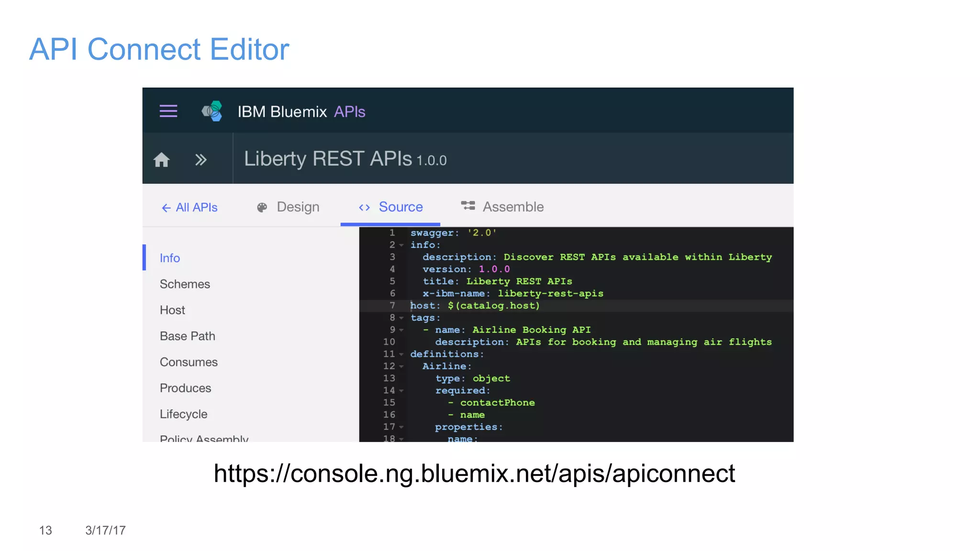Click line number 10 in the gutter

click(x=389, y=342)
